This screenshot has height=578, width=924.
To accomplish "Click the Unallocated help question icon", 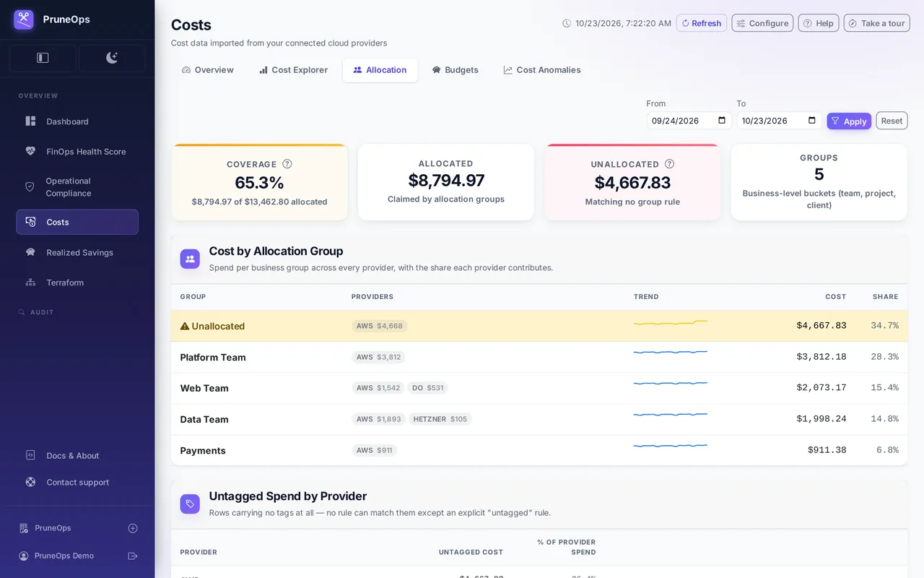I will [x=669, y=164].
